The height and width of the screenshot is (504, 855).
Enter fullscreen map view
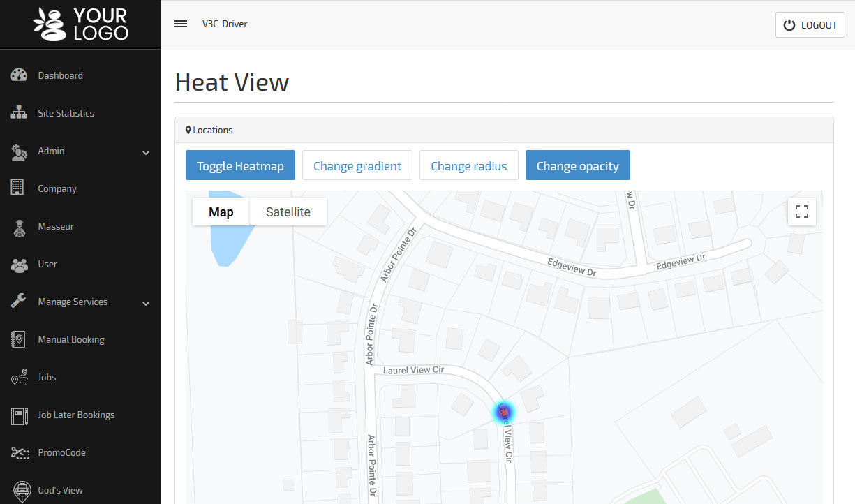pos(802,212)
